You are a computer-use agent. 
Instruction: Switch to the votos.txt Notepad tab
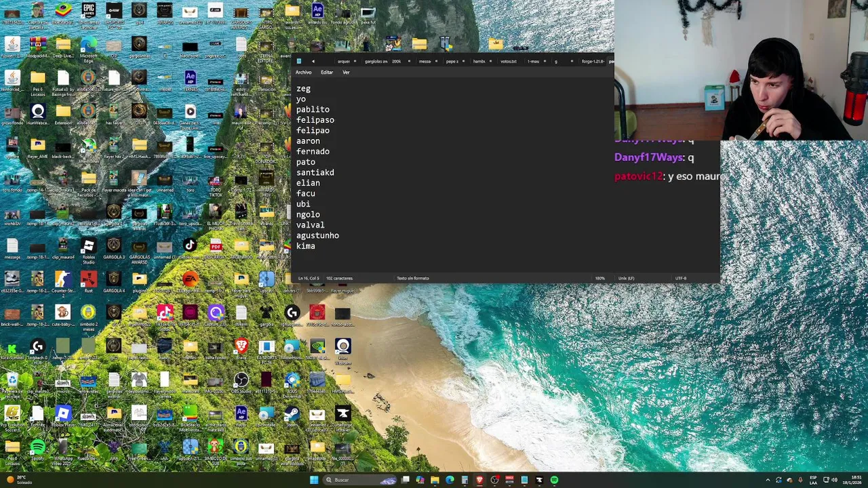point(509,61)
